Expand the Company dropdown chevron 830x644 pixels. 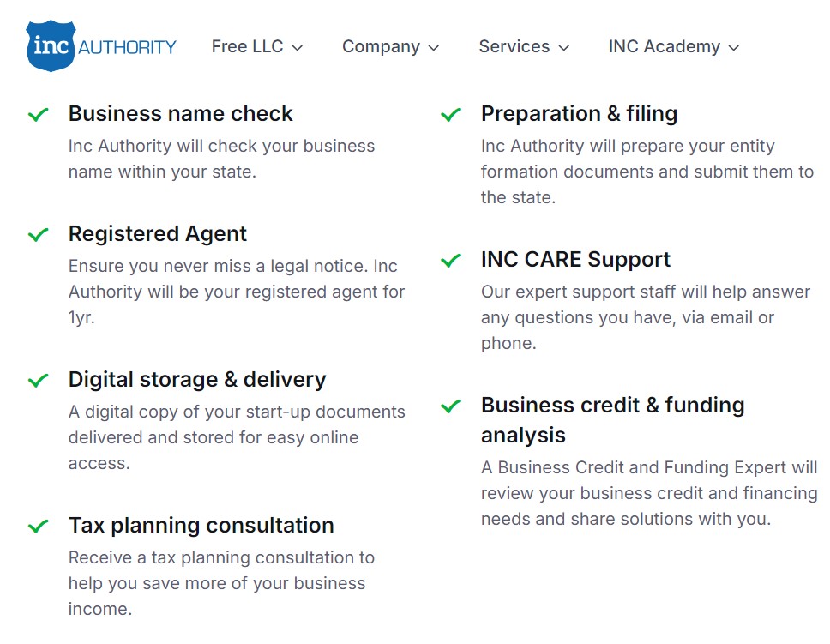(x=434, y=48)
